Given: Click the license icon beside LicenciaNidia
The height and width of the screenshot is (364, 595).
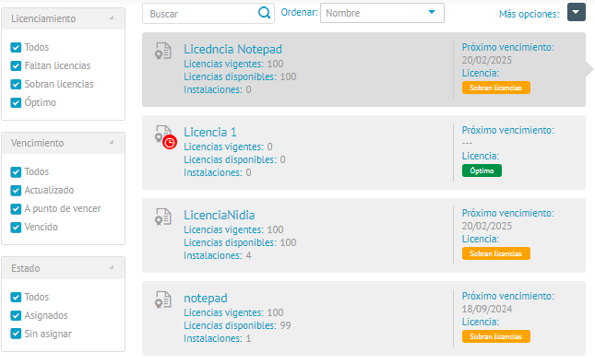Looking at the screenshot, I should click(x=163, y=217).
